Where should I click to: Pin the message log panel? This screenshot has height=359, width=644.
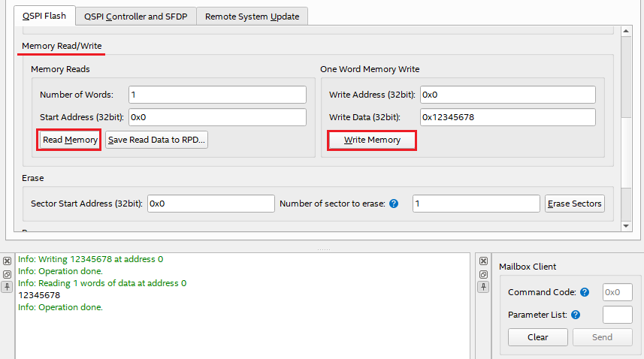7,287
